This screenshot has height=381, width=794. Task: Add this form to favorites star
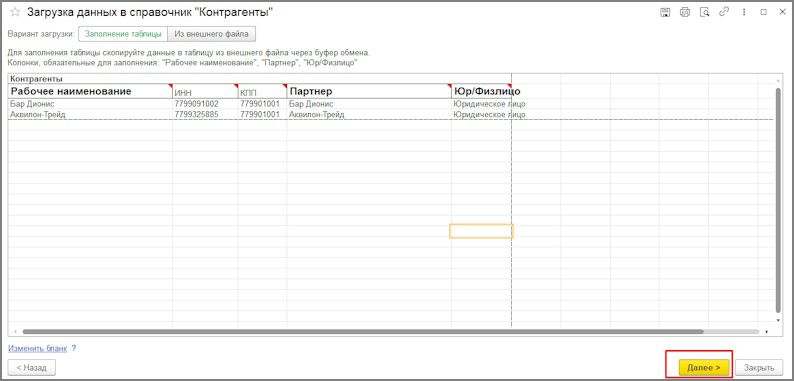tap(15, 13)
